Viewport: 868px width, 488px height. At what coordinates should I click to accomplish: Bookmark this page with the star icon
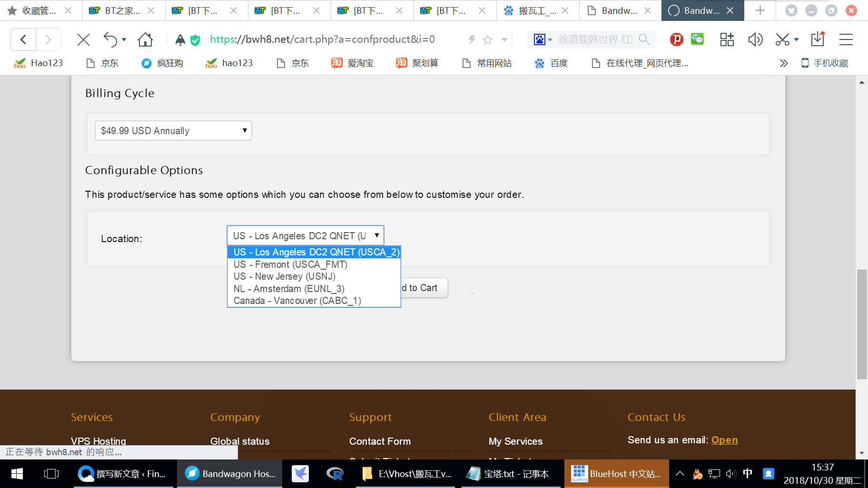pos(487,39)
